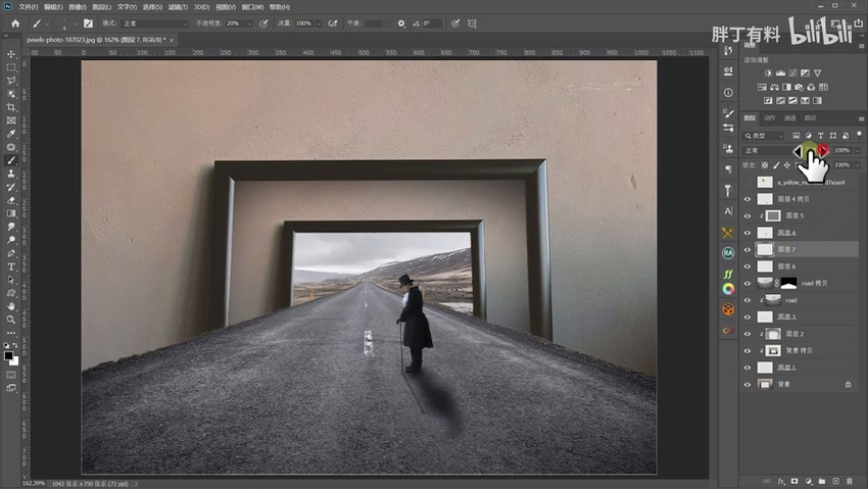Select the Eyedropper tool
The image size is (868, 489).
pos(11,133)
